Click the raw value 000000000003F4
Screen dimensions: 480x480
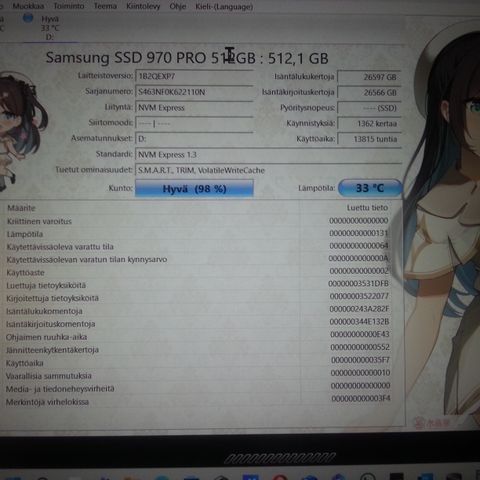pos(361,398)
